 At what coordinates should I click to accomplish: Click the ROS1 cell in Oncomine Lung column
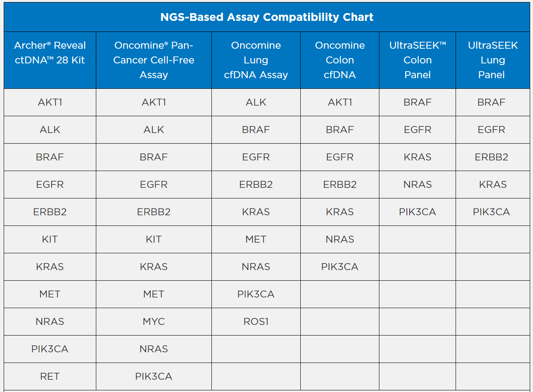(x=256, y=322)
